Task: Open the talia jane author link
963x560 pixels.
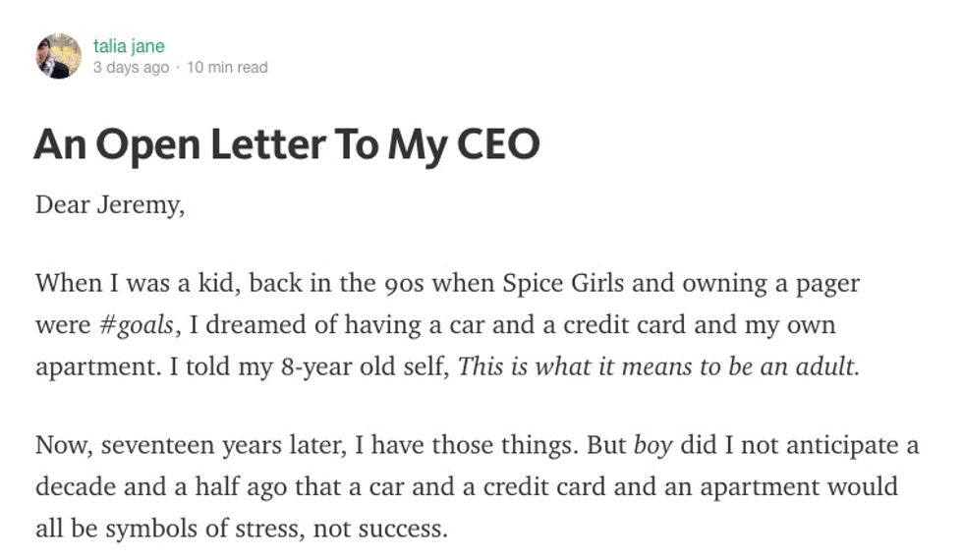Action: point(129,45)
